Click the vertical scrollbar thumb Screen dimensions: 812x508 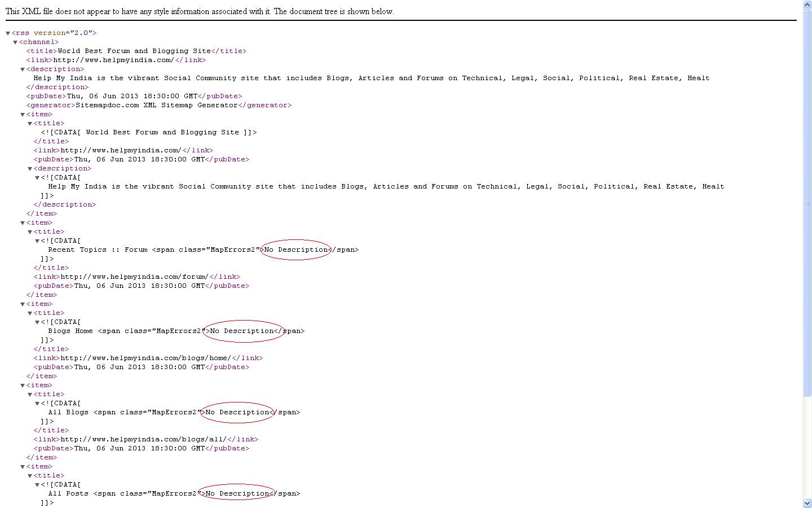point(807,202)
